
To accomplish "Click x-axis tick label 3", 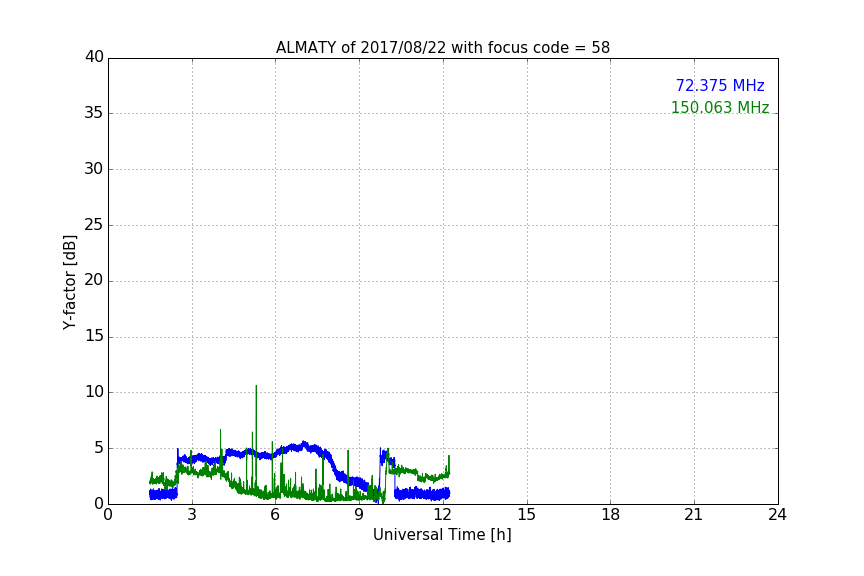I will coord(192,515).
